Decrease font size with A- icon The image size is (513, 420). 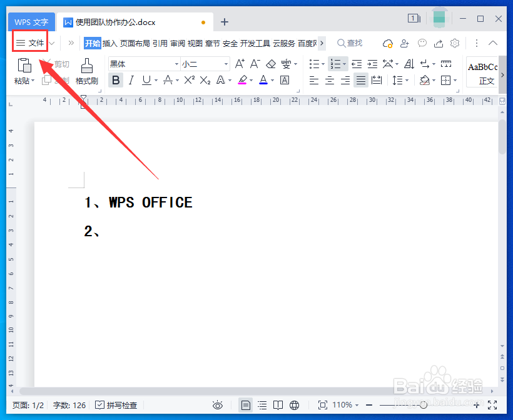255,64
